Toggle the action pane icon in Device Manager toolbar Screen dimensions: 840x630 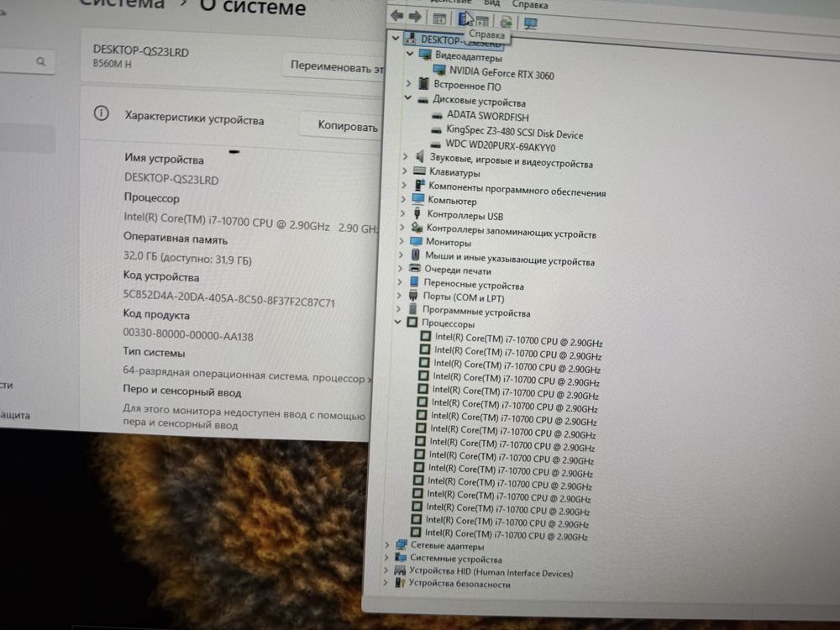click(x=482, y=21)
